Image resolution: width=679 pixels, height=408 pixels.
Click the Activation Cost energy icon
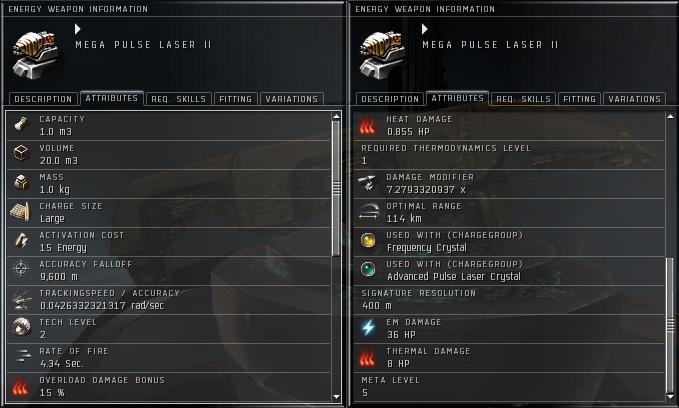point(21,240)
